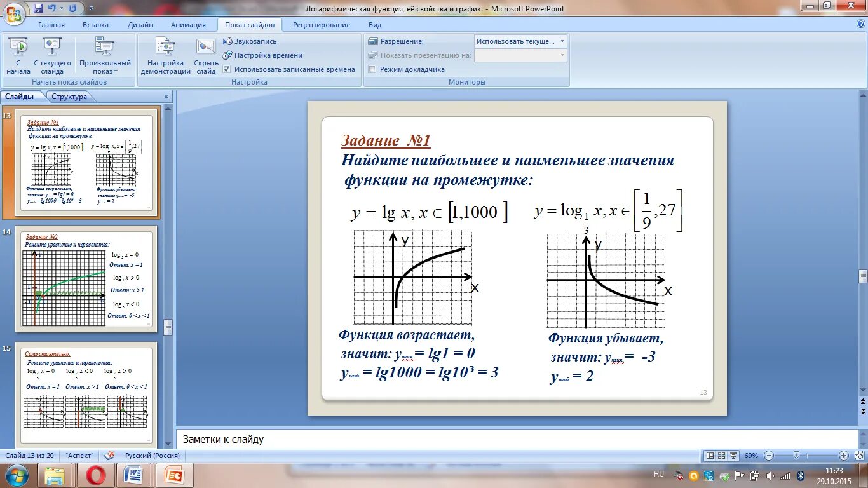Select slide 15 thumbnail Самостоятельно

coord(85,394)
